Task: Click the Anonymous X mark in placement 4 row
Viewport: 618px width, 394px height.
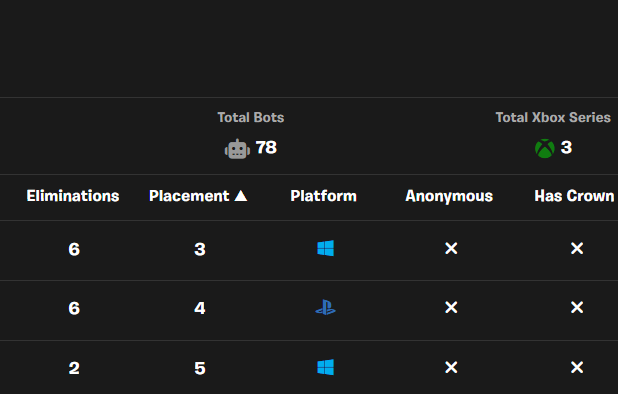Action: (451, 307)
